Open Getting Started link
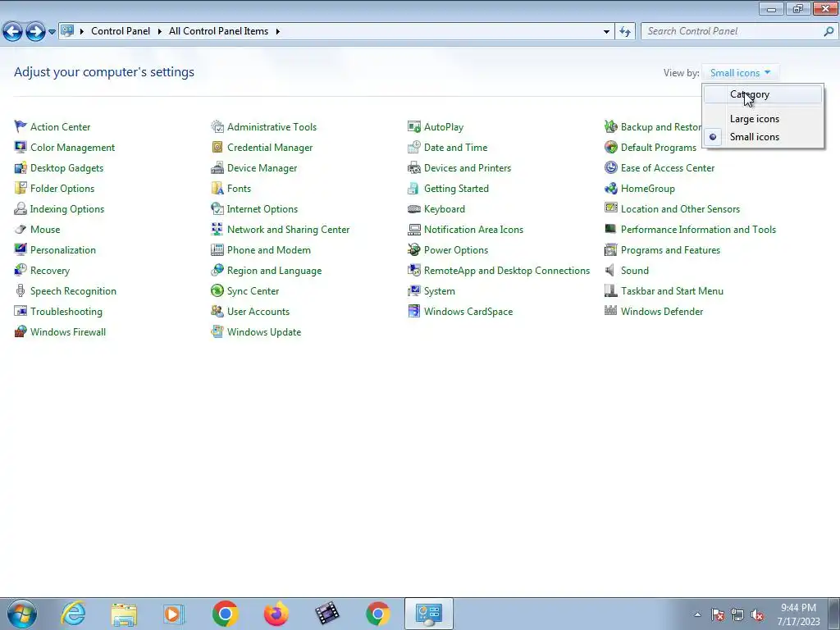Viewport: 840px width, 630px height. click(456, 189)
